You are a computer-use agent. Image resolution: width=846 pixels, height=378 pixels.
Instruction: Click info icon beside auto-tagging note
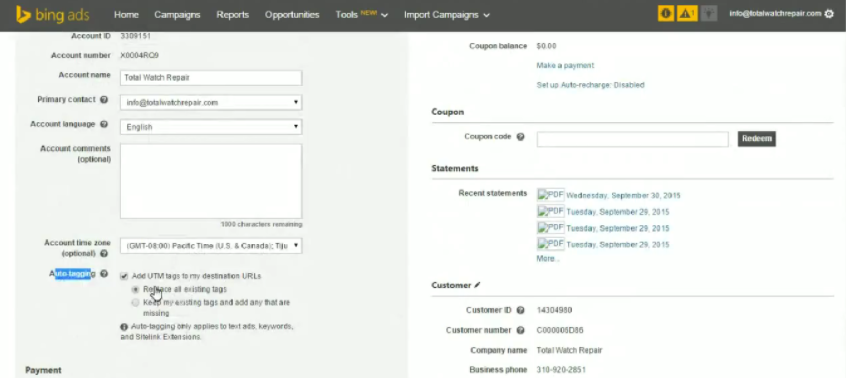(x=124, y=327)
